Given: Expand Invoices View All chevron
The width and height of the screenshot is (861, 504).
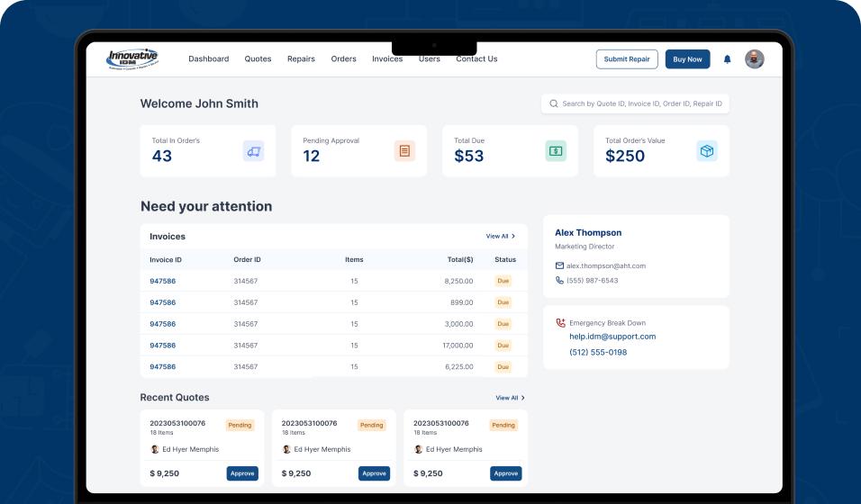Looking at the screenshot, I should [513, 236].
